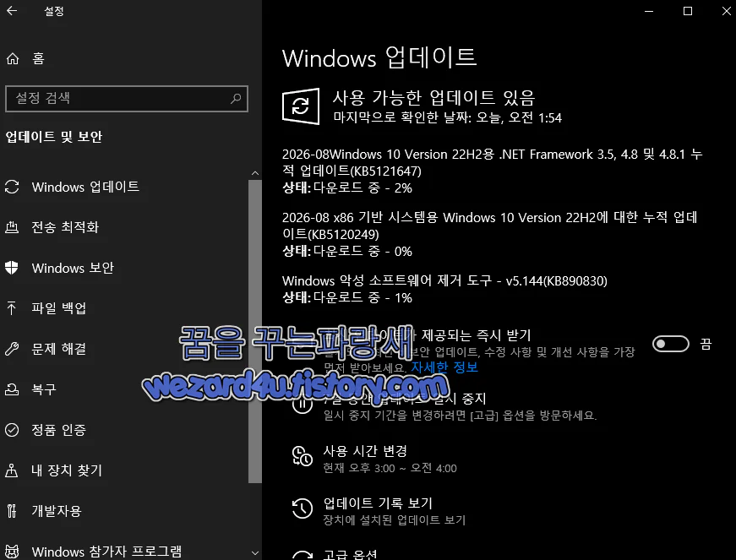Viewport: 736px width, 560px height.
Task: Click the 전송 최적화 icon
Action: pos(12,227)
